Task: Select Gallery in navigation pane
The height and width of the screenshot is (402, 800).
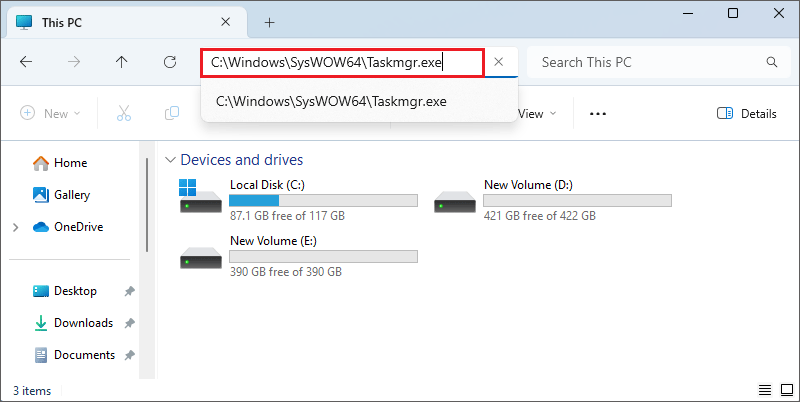Action: pos(61,195)
